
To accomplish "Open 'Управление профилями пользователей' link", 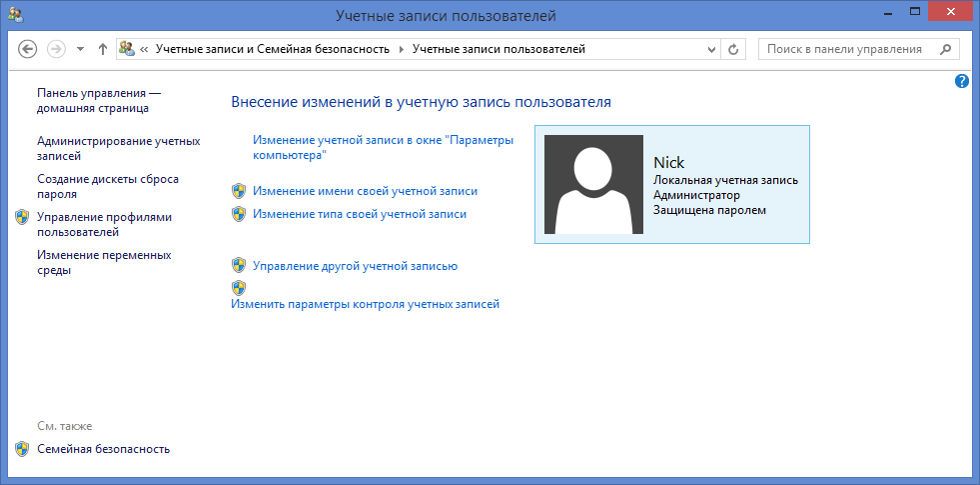I will tap(104, 225).
